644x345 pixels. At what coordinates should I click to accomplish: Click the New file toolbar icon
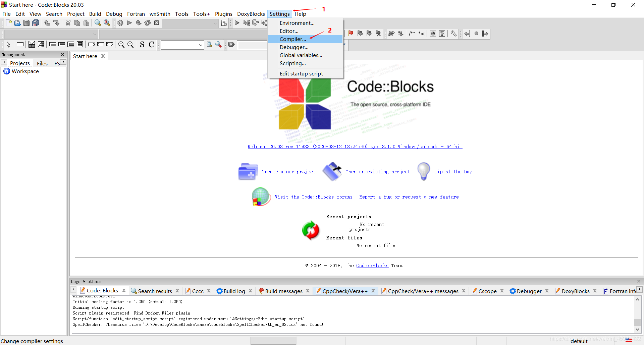coord(9,23)
